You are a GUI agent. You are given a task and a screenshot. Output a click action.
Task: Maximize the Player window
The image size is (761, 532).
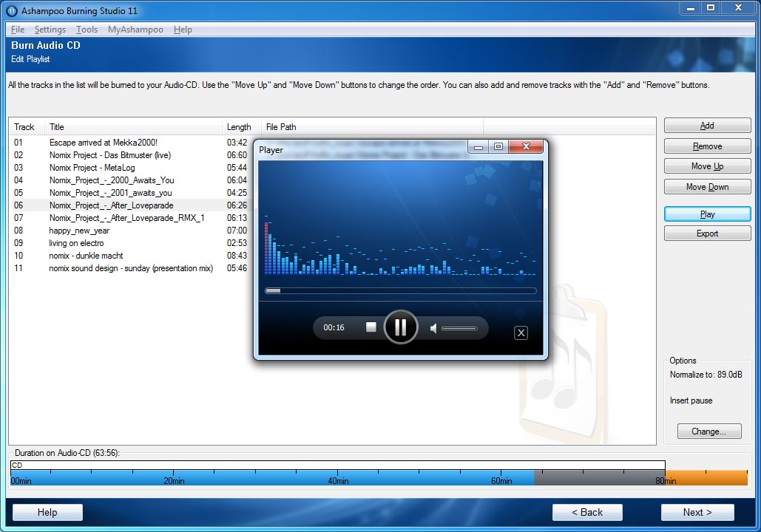pyautogui.click(x=498, y=146)
